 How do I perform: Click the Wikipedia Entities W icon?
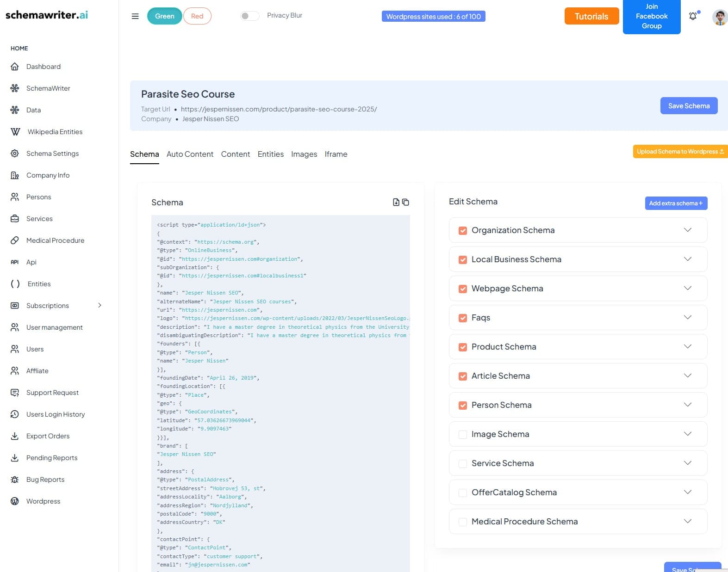[x=15, y=132]
